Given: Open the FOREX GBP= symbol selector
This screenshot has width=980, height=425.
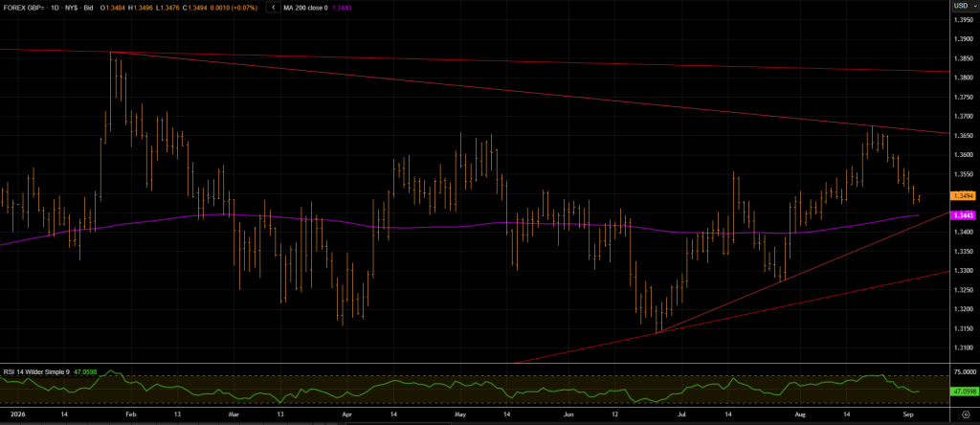Looking at the screenshot, I should point(24,7).
